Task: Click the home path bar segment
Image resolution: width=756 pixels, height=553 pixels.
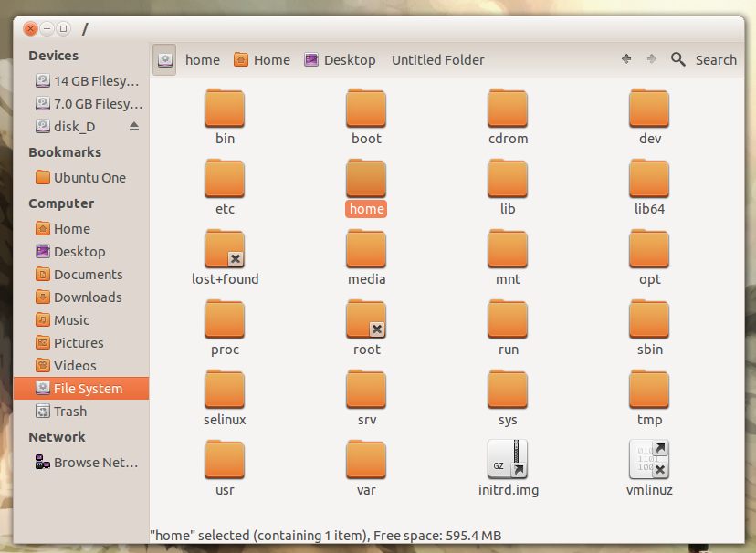Action: click(203, 60)
